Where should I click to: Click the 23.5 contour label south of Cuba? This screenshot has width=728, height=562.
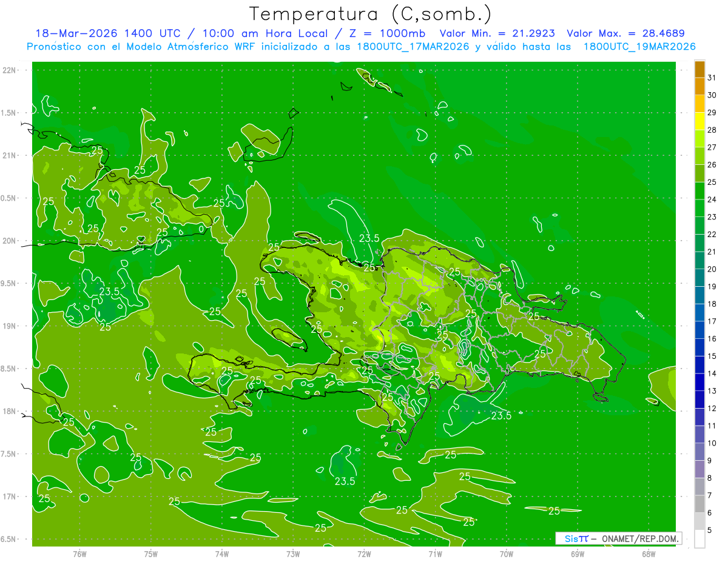[109, 291]
